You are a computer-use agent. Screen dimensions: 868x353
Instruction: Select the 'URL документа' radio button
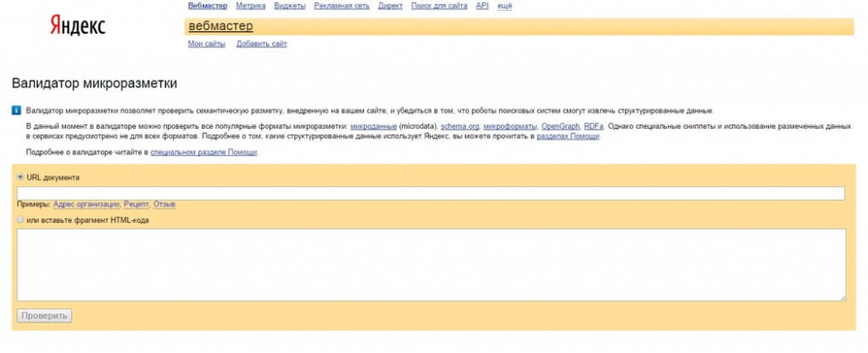(20, 177)
